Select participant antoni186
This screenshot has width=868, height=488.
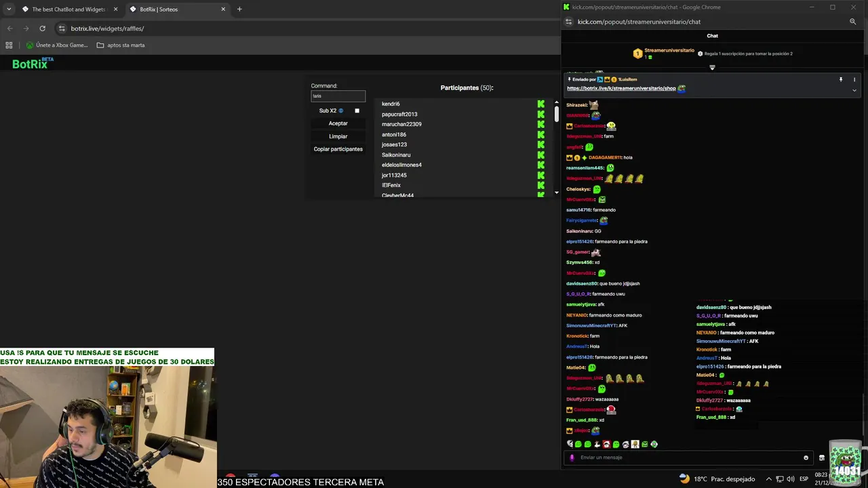click(394, 135)
